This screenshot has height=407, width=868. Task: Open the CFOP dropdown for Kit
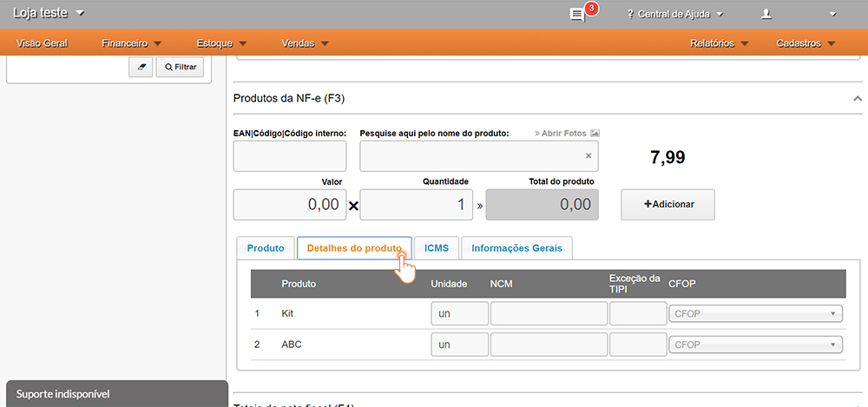(755, 314)
